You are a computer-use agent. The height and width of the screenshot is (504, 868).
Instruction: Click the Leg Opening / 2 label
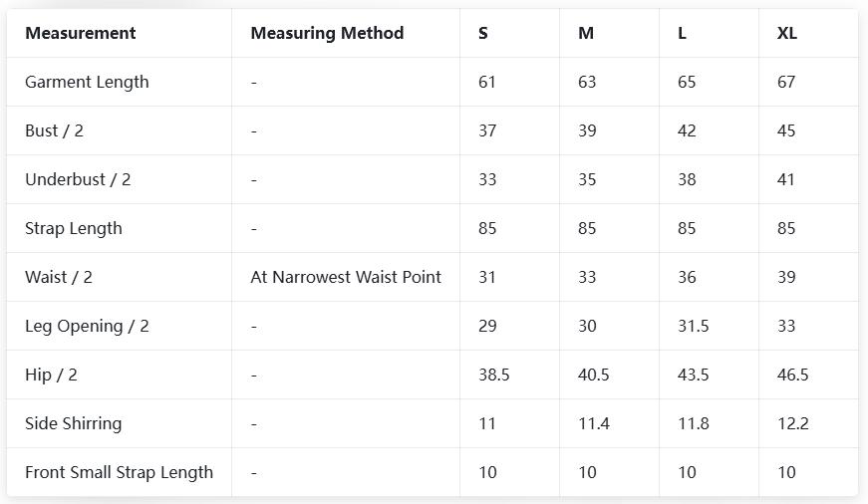[87, 326]
